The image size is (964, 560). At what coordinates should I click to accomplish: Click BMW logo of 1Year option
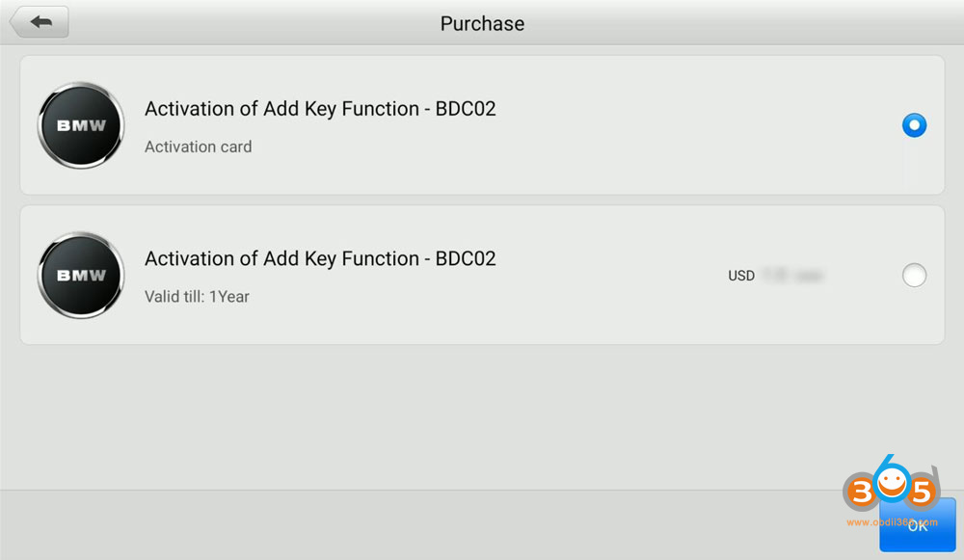(x=80, y=276)
